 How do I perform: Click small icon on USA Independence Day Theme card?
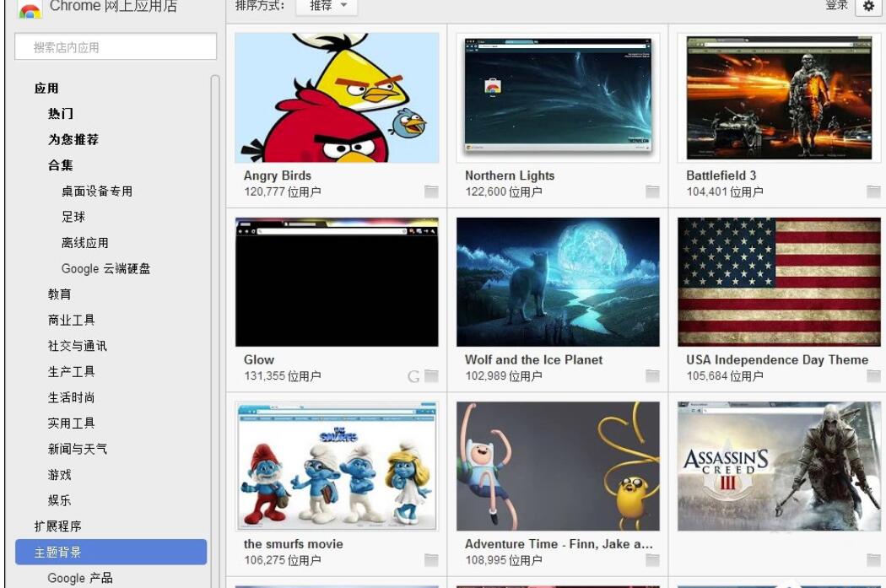pyautogui.click(x=873, y=376)
